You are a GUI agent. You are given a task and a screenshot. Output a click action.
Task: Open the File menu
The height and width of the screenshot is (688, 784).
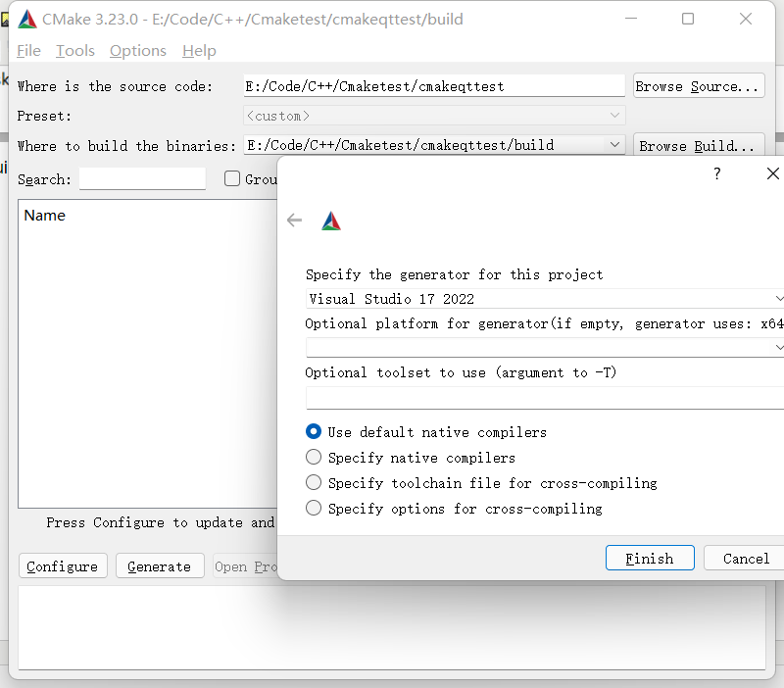[28, 51]
